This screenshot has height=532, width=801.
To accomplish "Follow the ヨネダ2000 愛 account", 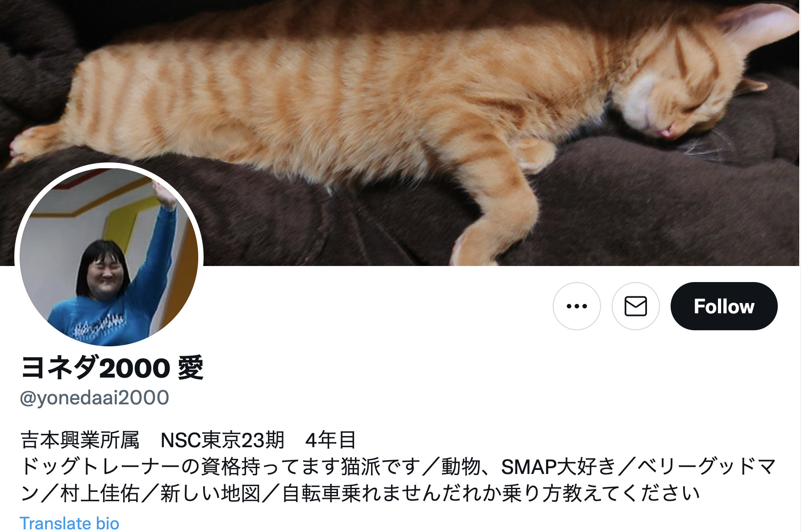I will point(724,306).
